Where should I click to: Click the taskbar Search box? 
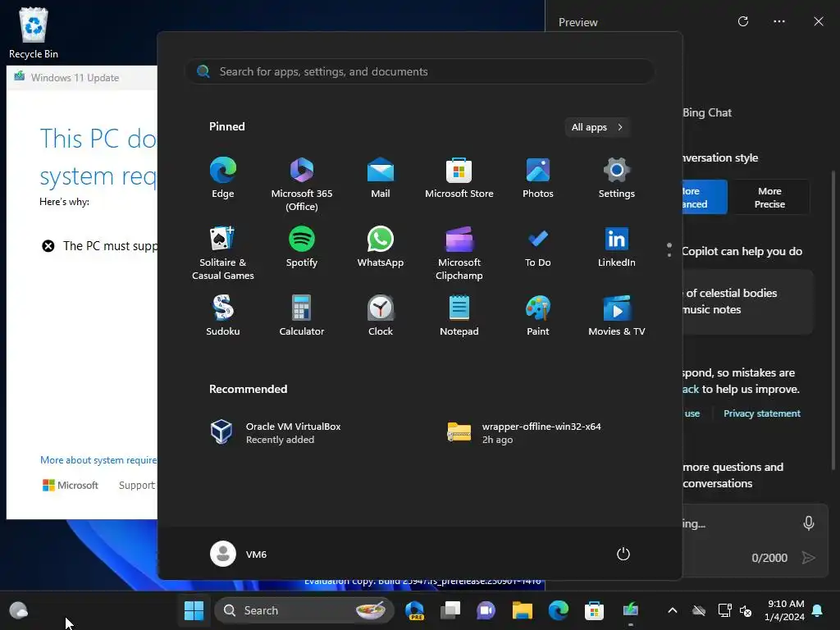(x=304, y=610)
